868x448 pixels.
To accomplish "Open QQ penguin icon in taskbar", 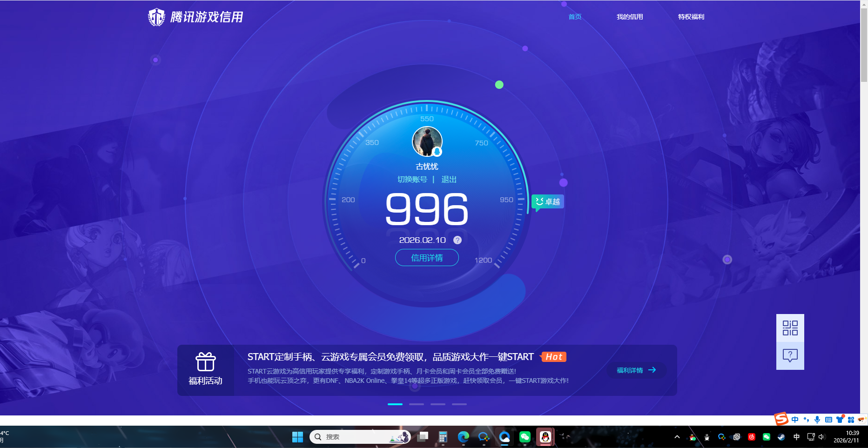I will pyautogui.click(x=545, y=437).
